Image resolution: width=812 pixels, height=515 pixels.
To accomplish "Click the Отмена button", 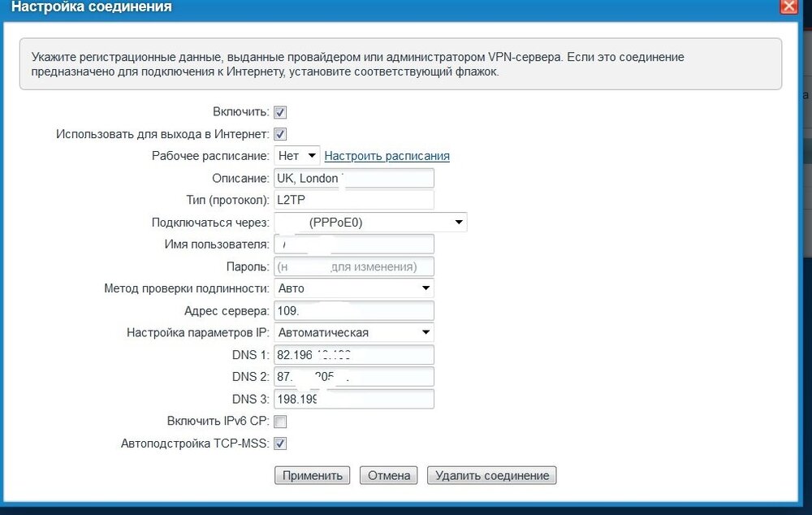I will click(388, 476).
